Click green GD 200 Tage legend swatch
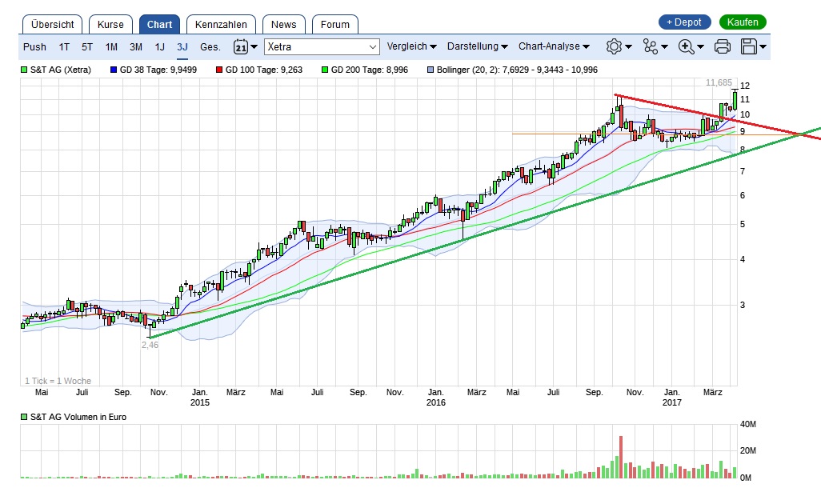The image size is (821, 504). (x=325, y=70)
